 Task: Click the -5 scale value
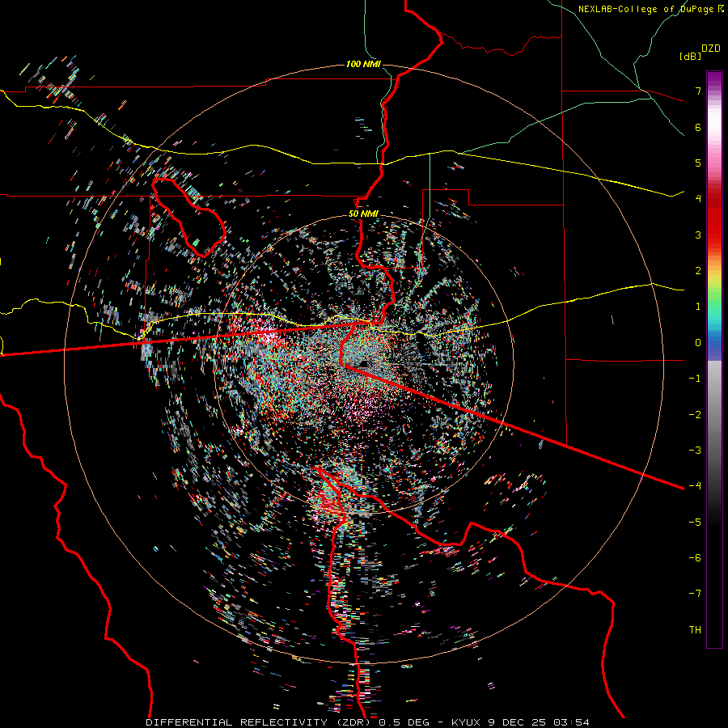point(695,522)
